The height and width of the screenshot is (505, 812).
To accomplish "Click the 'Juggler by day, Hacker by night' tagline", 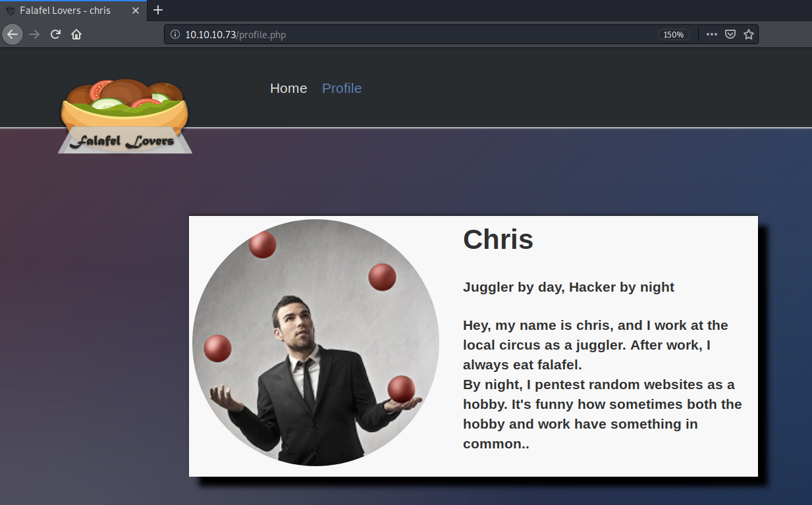I will [568, 287].
